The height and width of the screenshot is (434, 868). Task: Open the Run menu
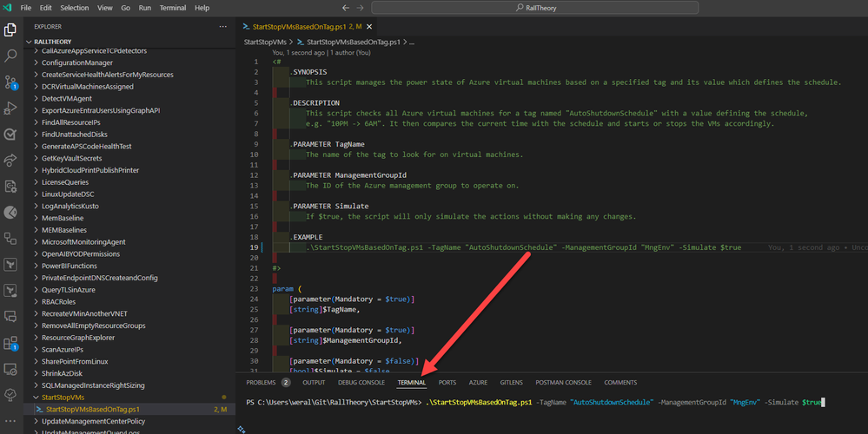coord(145,8)
